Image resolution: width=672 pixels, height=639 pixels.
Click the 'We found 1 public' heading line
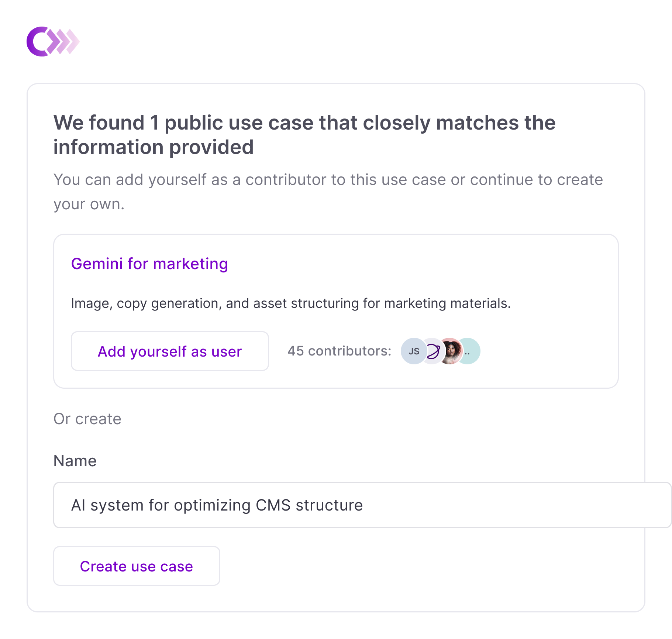[x=304, y=123]
